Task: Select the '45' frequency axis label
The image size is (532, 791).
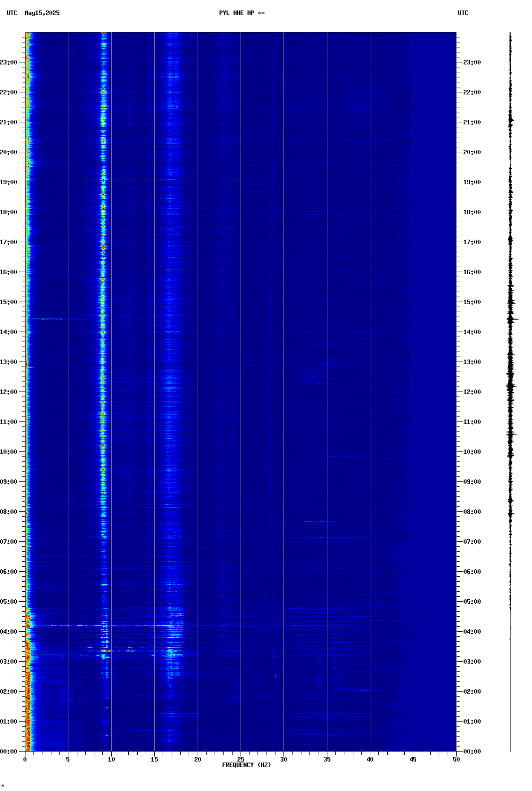Action: pyautogui.click(x=413, y=760)
